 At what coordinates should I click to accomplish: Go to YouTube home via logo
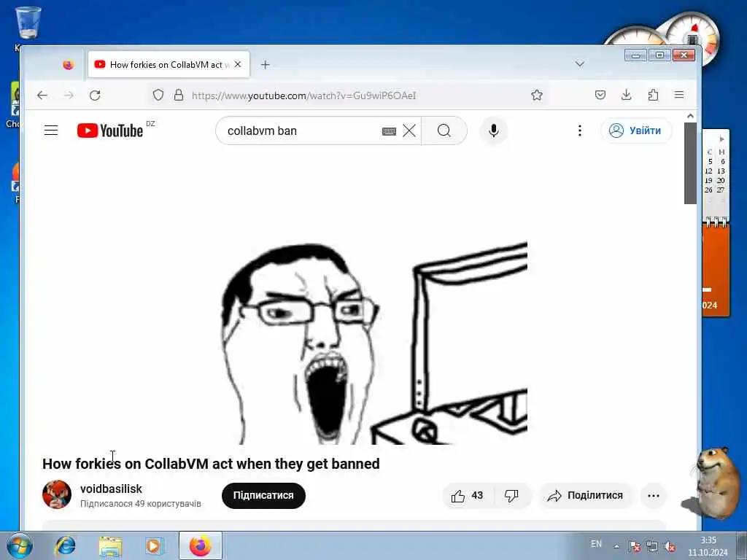pos(111,131)
